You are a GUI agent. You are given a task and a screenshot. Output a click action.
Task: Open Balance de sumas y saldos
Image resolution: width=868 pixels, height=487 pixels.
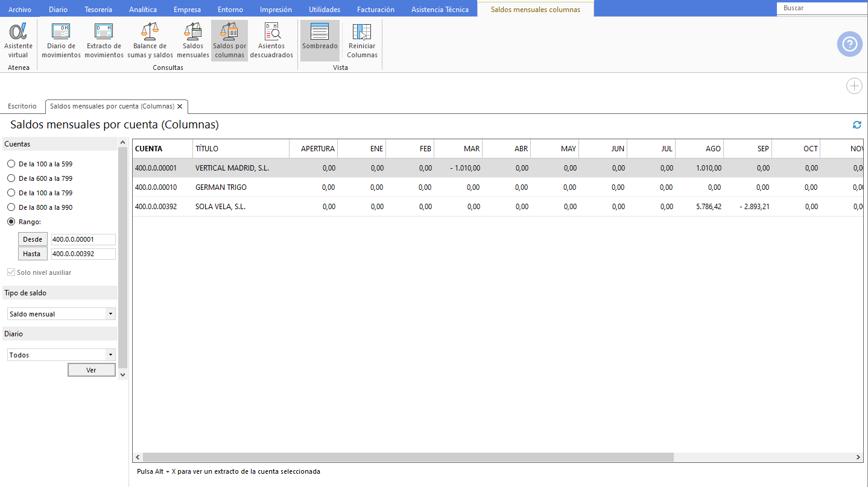(x=150, y=41)
